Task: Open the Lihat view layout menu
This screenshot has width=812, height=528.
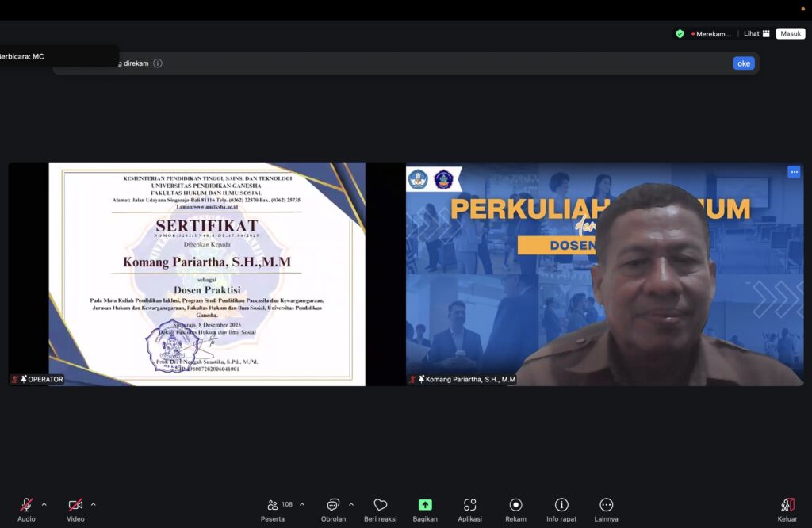Action: (756, 34)
